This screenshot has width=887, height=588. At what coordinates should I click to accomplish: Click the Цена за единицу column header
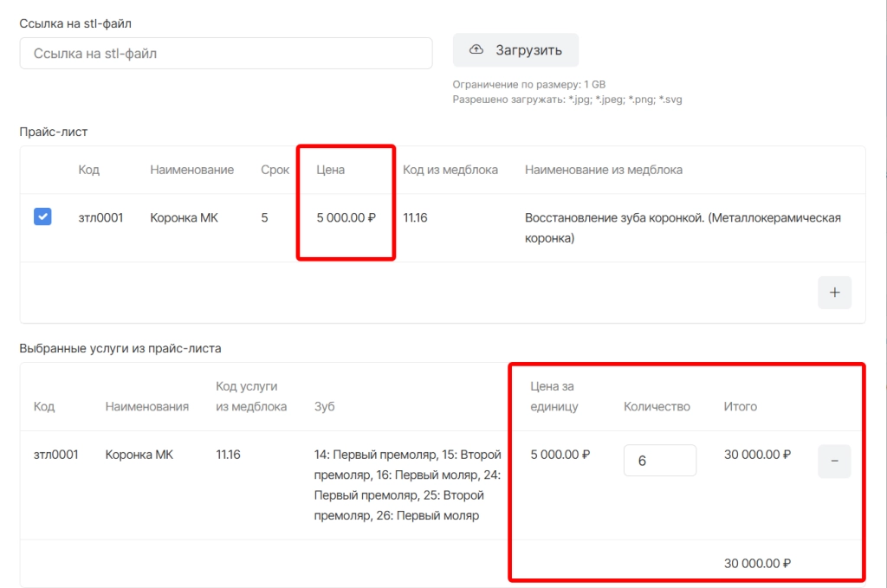tap(554, 396)
